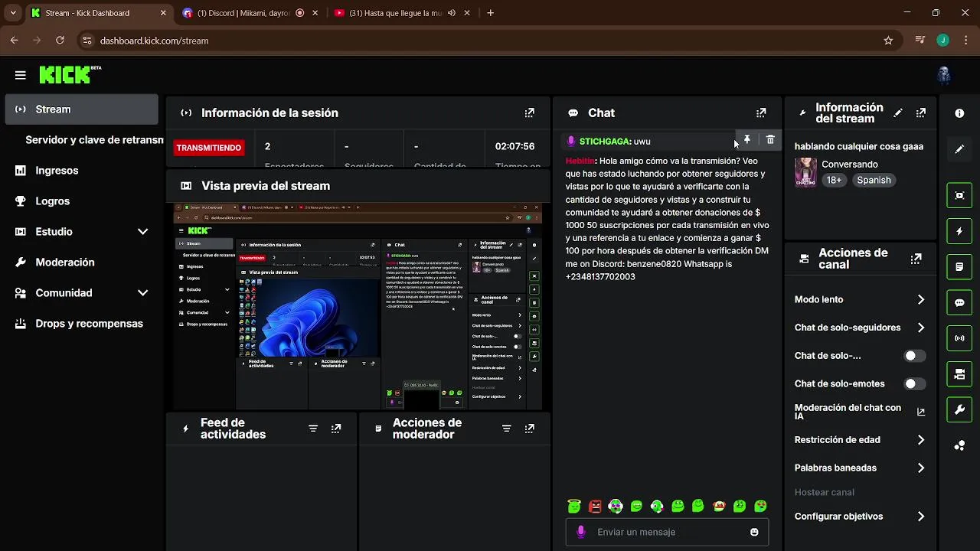Enable Chat de solo-... toggle
This screenshot has height=551, width=980.
914,356
